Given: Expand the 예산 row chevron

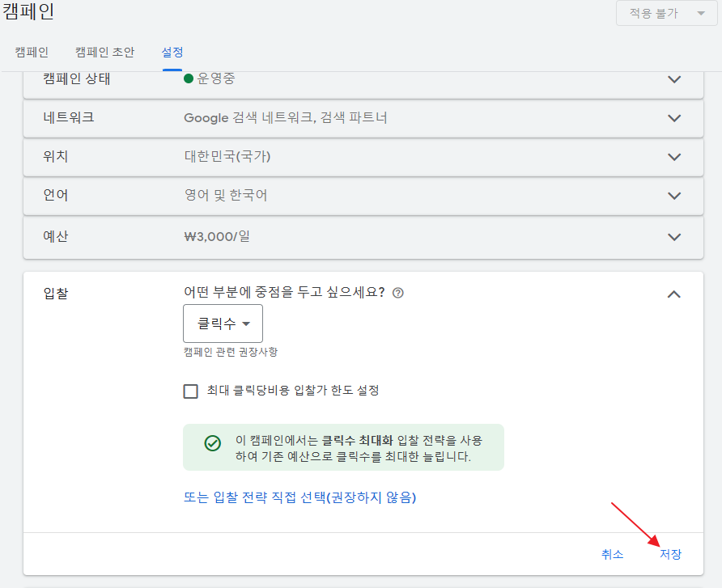Looking at the screenshot, I should pyautogui.click(x=674, y=237).
